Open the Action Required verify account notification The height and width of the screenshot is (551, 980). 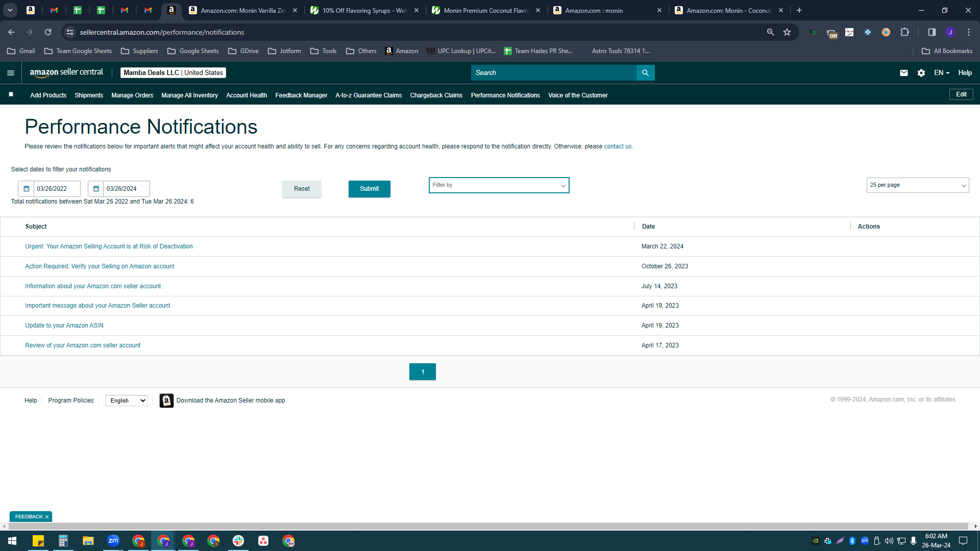100,266
